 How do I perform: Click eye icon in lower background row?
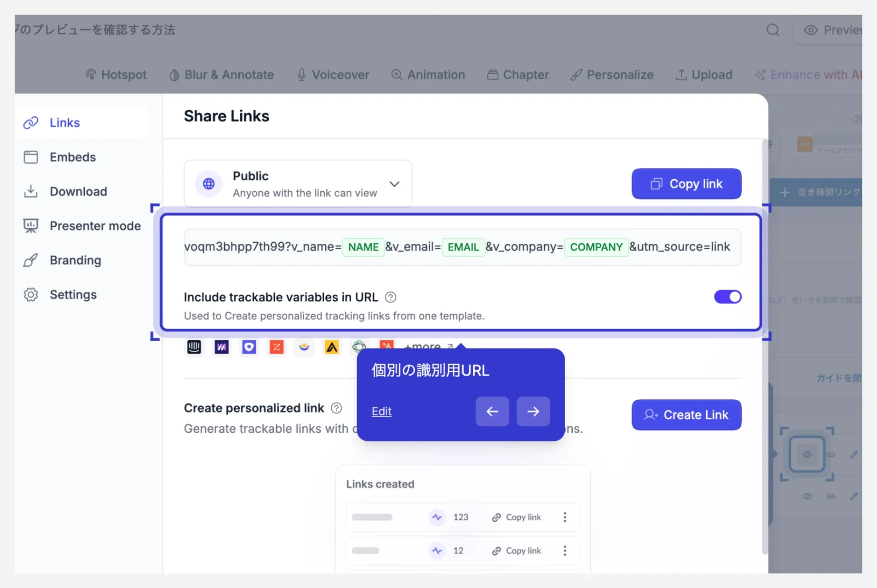(807, 496)
